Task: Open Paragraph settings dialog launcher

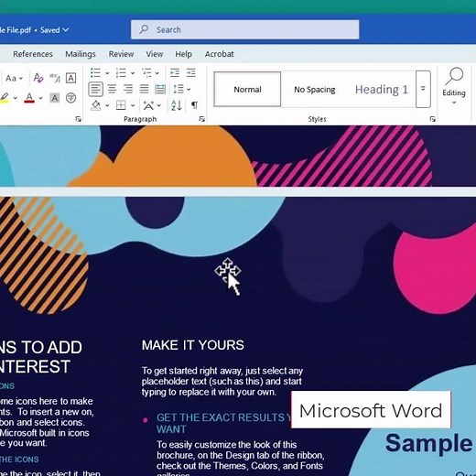Action: pos(202,119)
